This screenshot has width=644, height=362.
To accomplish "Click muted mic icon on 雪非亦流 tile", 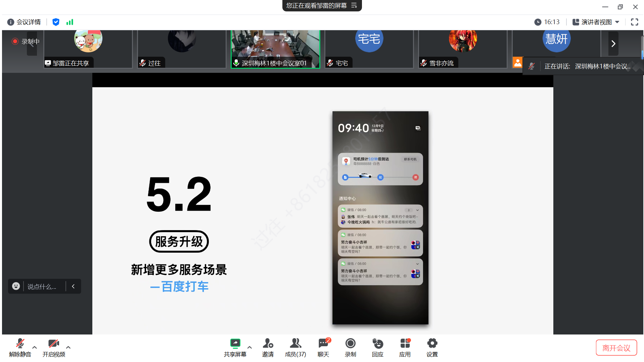I will 424,63.
